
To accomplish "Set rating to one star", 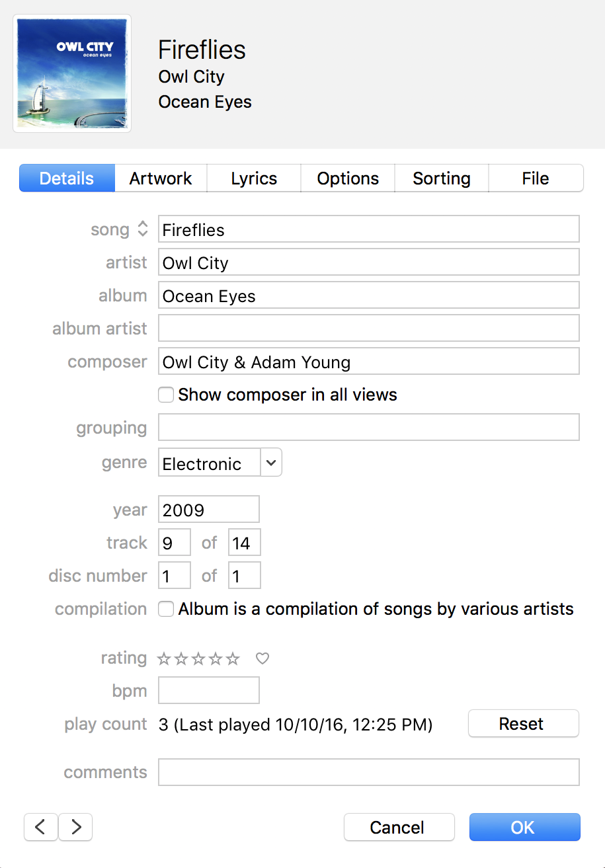I will pos(164,658).
